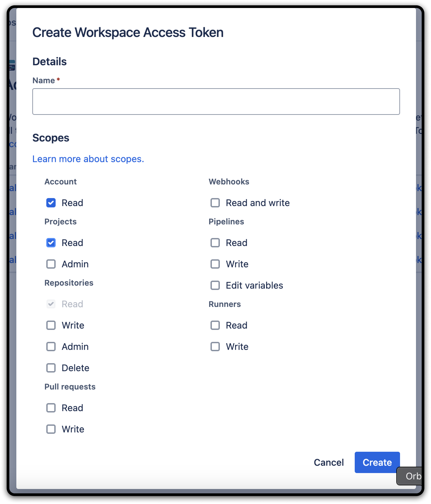Image resolution: width=431 pixels, height=504 pixels.
Task: Tick the Runners Write checkbox
Action: point(215,347)
